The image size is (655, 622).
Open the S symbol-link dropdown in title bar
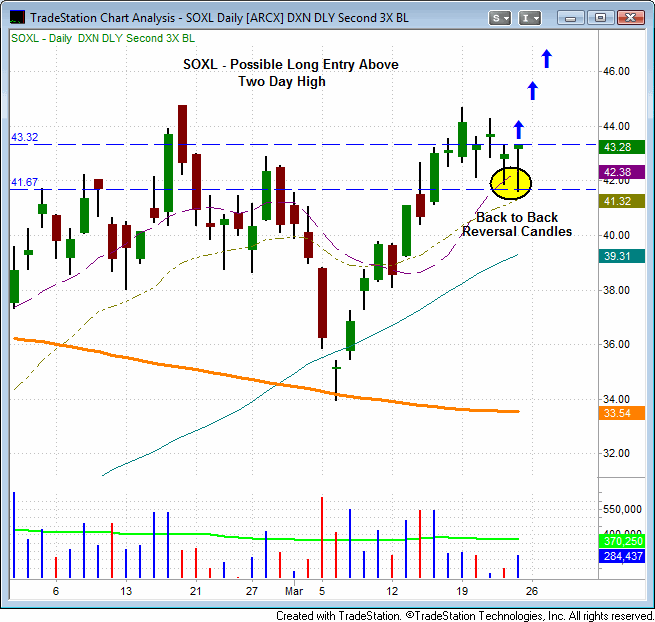click(x=501, y=17)
